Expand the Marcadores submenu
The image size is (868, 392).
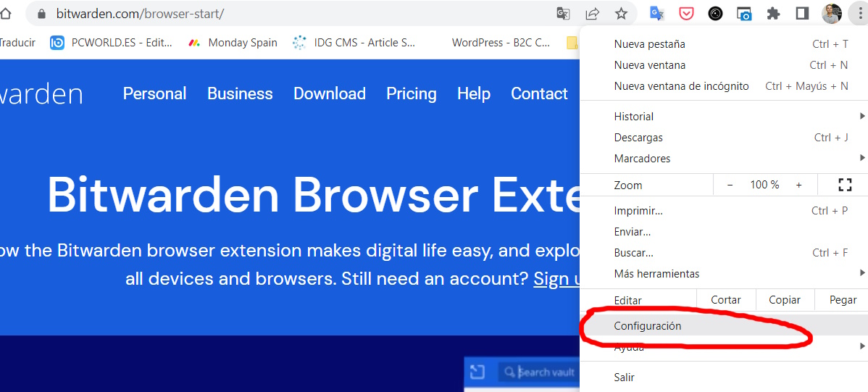click(x=724, y=159)
